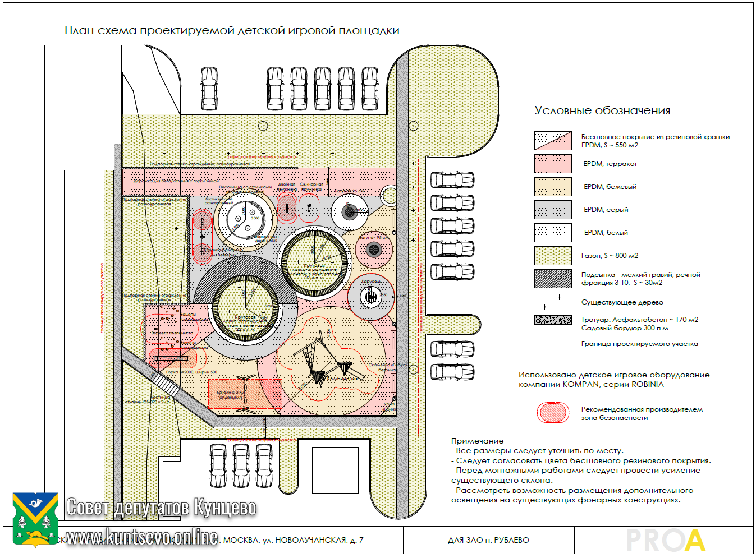This screenshot has height=558, width=756.
Task: Click the EPDM терракот pink swatch
Action: pyautogui.click(x=553, y=164)
